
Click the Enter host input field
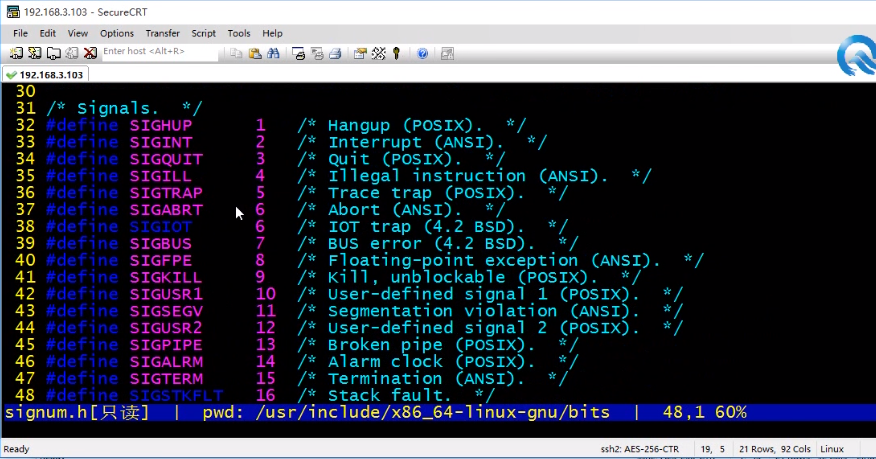(x=158, y=52)
